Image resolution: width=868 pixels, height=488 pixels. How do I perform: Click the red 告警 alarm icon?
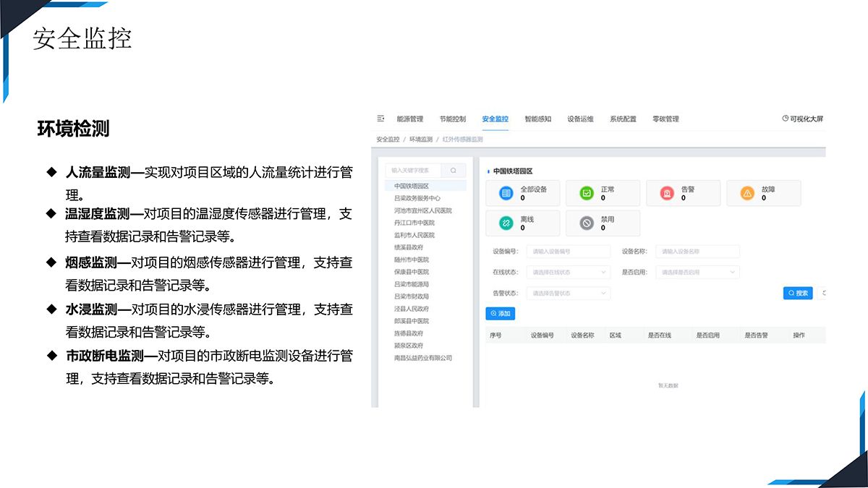pyautogui.click(x=667, y=194)
